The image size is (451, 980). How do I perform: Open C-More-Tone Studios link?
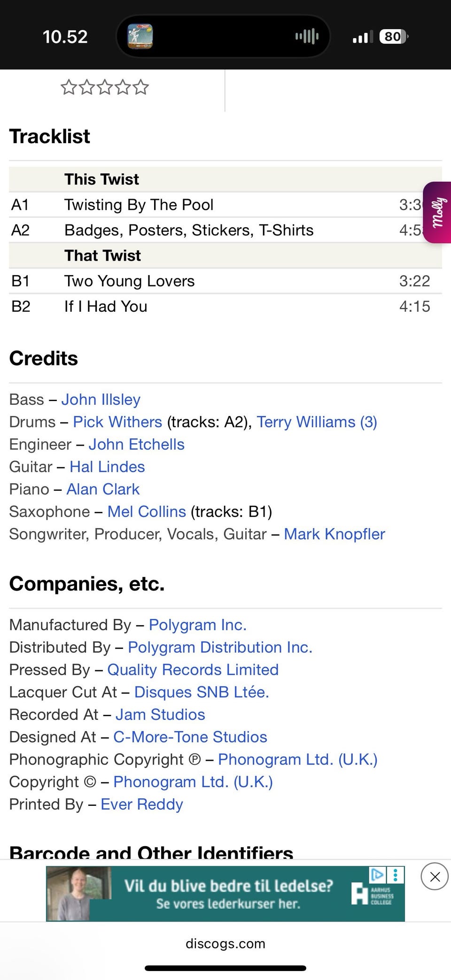[190, 737]
